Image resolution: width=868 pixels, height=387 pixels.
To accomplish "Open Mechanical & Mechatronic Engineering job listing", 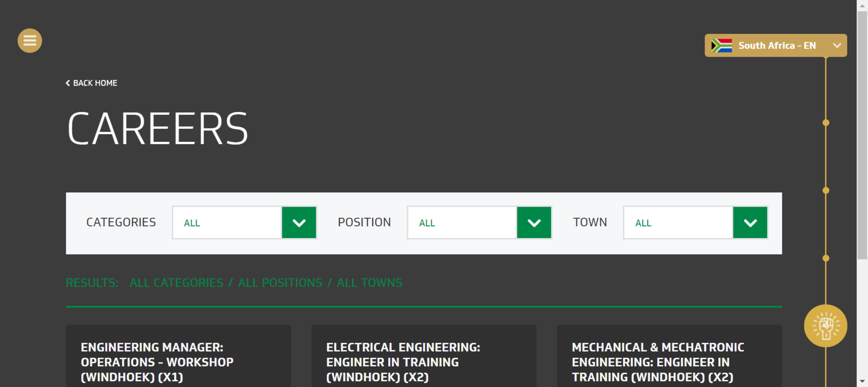I will pos(657,362).
